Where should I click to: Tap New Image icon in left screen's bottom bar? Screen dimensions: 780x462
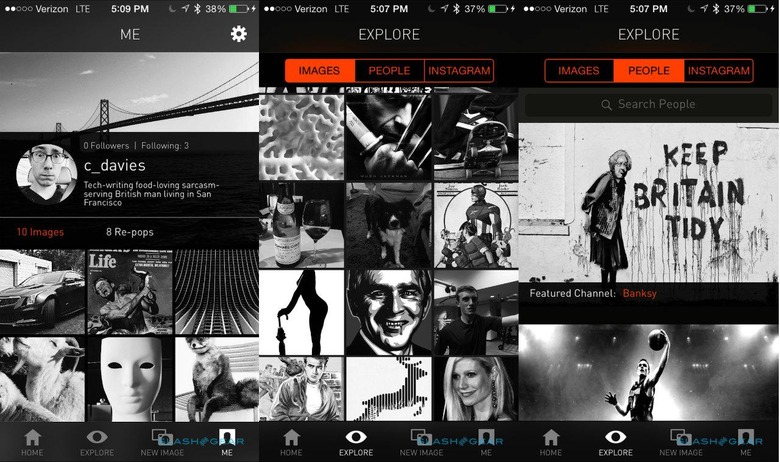point(162,437)
